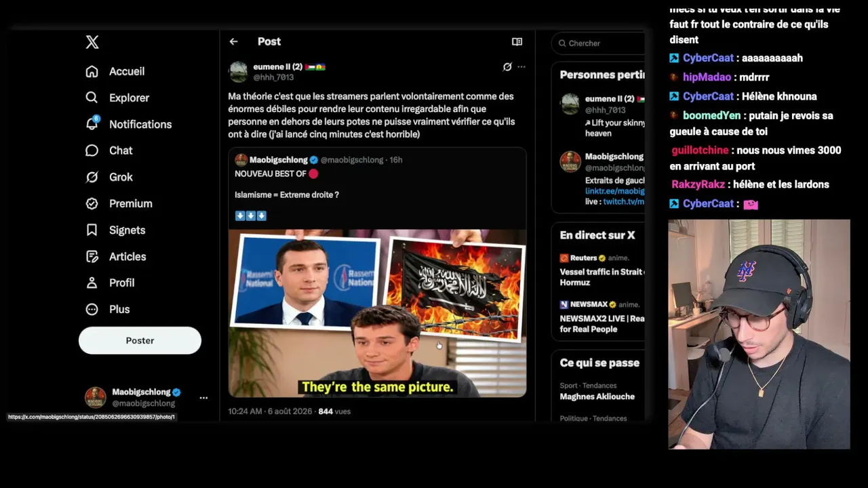Click the 'En direct sur X' heading
The image size is (868, 488).
(597, 235)
